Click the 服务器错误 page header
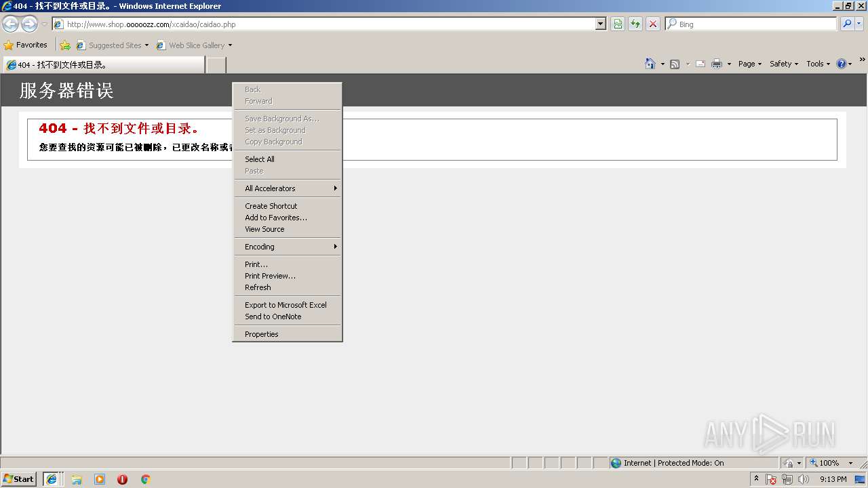The image size is (868, 488). 66,90
